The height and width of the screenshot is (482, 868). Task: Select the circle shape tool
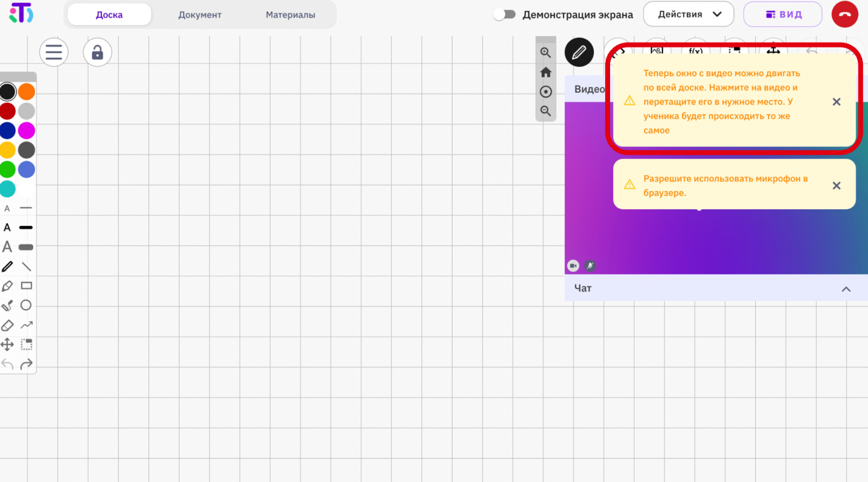pos(26,305)
